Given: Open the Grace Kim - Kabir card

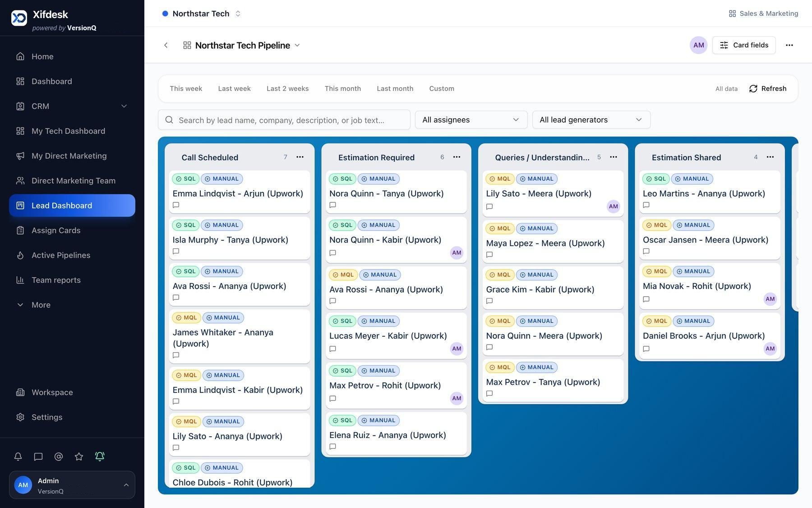Looking at the screenshot, I should 553,288.
